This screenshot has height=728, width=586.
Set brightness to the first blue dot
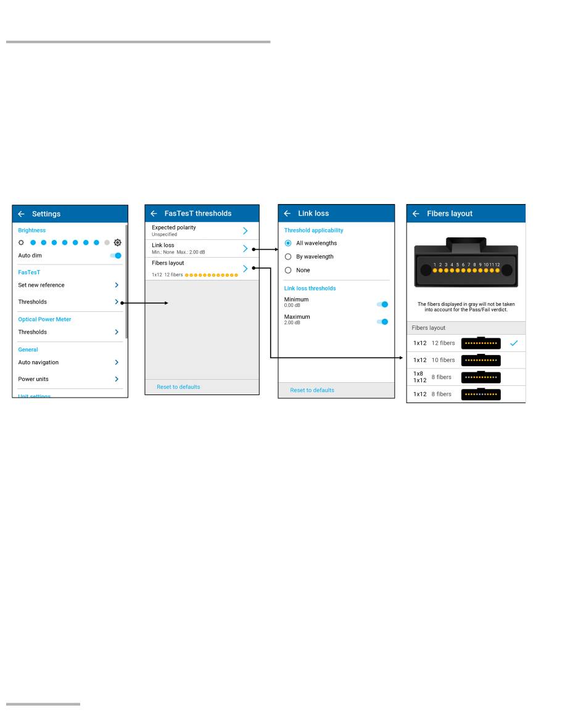click(33, 242)
